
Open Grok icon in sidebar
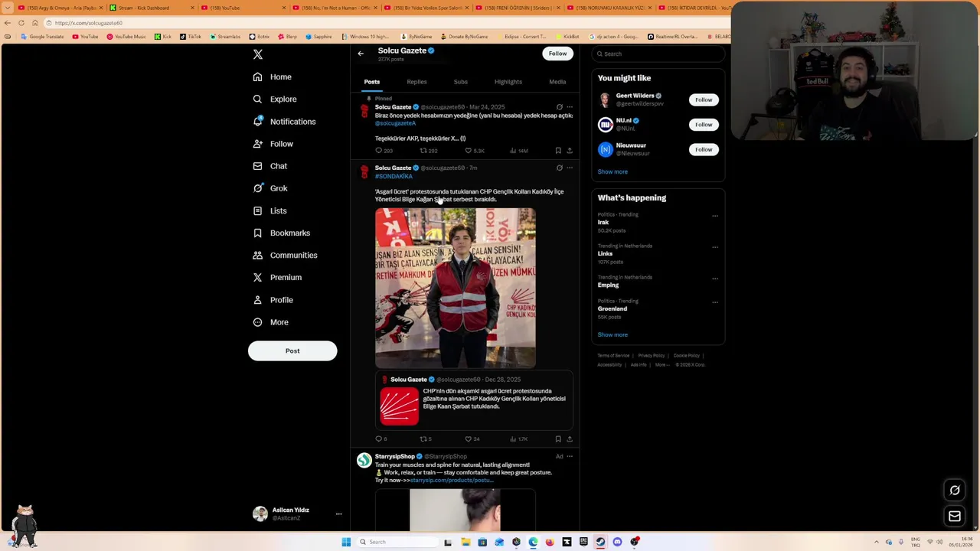[257, 188]
